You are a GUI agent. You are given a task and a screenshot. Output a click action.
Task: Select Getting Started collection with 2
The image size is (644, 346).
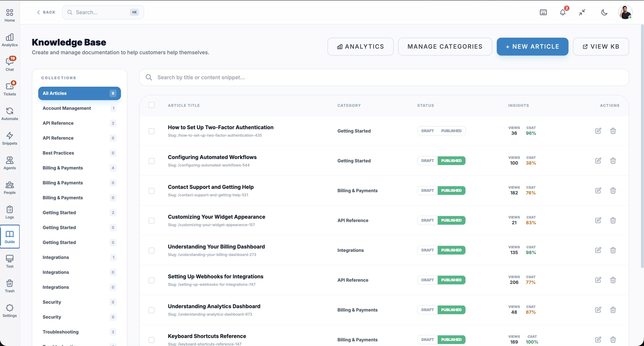(x=80, y=213)
